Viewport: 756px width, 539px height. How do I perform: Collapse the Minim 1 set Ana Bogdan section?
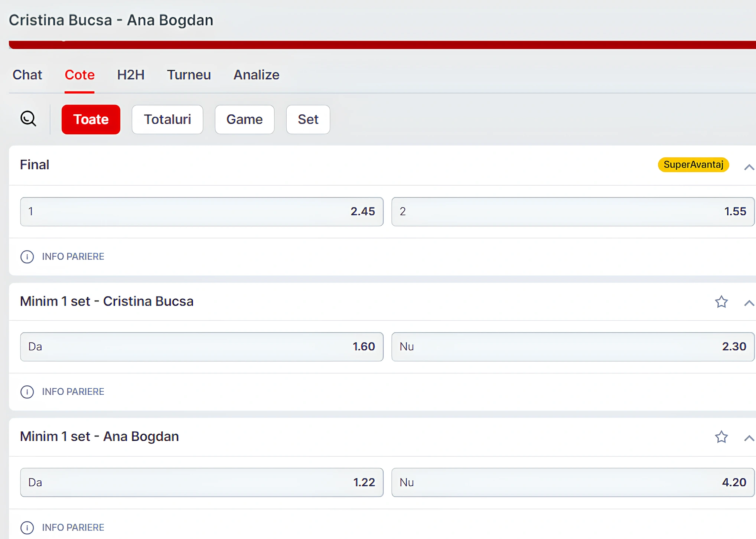pyautogui.click(x=749, y=438)
